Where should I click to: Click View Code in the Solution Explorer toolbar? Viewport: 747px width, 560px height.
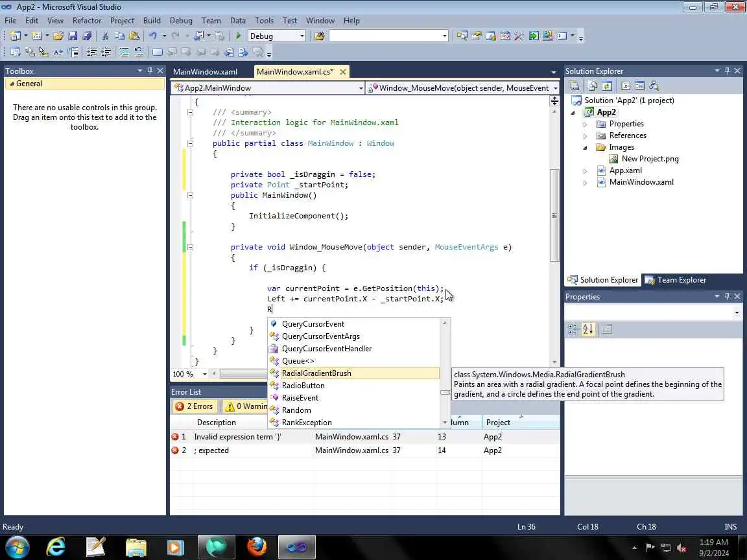tap(626, 86)
